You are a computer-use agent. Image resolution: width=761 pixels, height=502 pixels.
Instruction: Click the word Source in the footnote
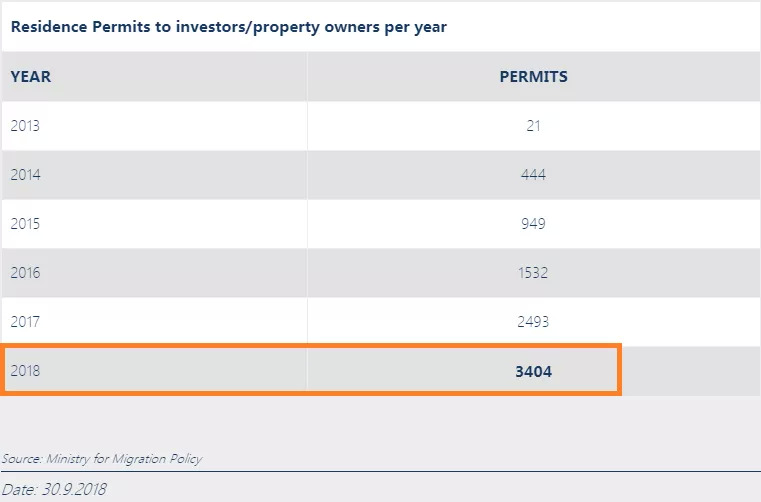coord(21,459)
